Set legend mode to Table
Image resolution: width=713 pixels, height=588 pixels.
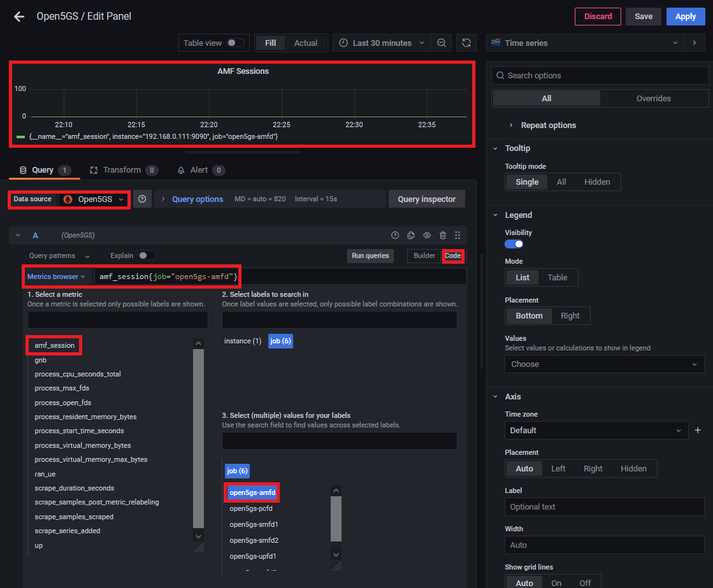pos(557,277)
